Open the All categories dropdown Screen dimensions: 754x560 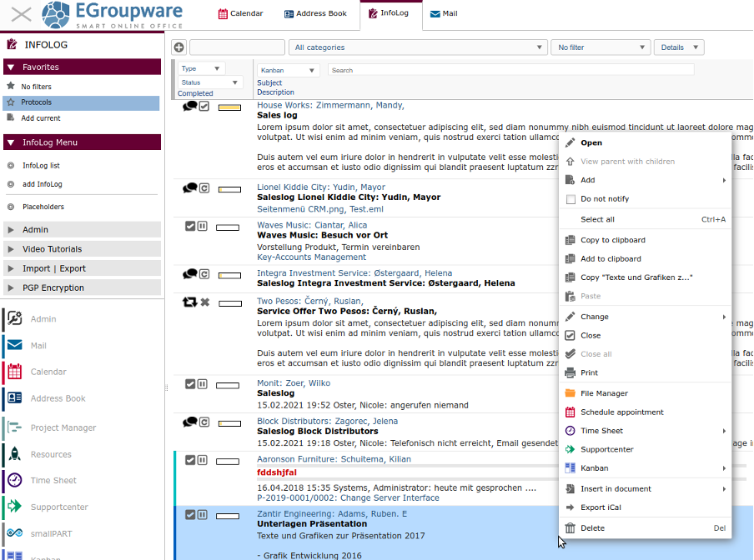click(417, 47)
